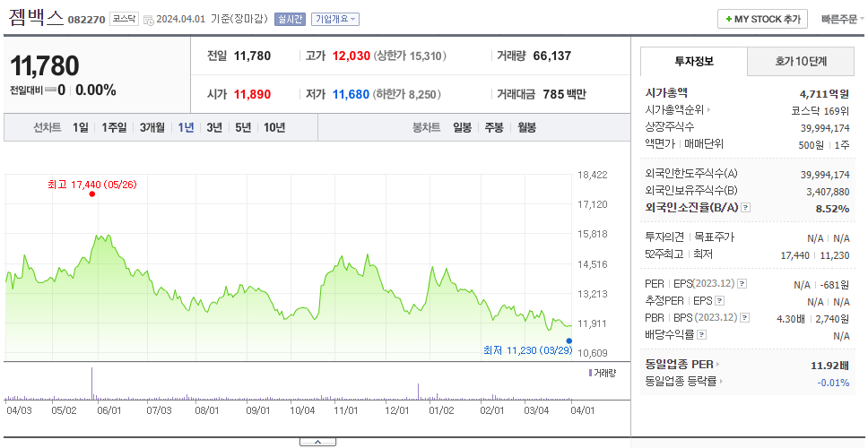Click the 최저 11,230 (03/29) chart label
The image size is (868, 448).
click(528, 349)
